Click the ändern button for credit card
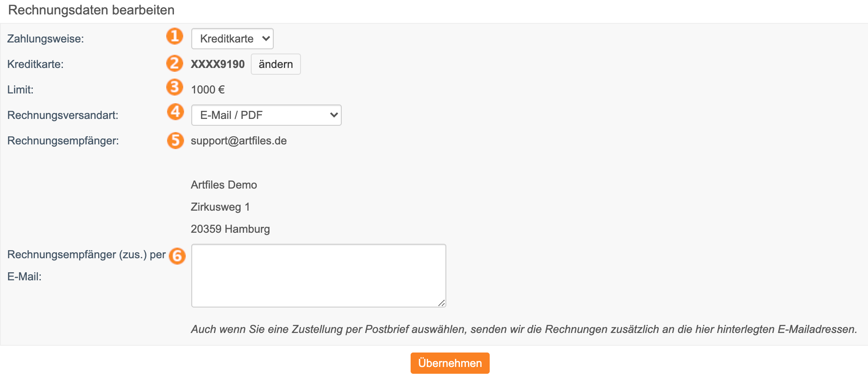Screen dimensions: 868x378 coord(276,64)
